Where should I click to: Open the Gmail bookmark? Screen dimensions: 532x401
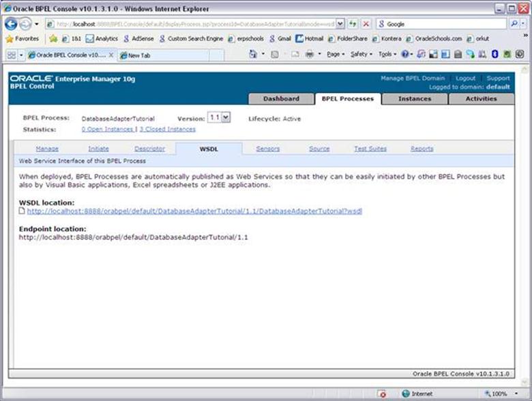tap(280, 39)
